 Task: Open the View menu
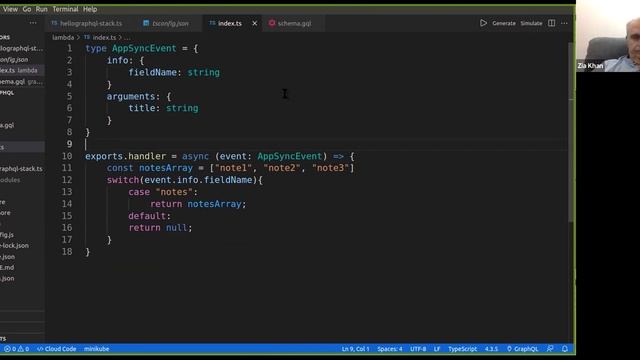click(10, 9)
